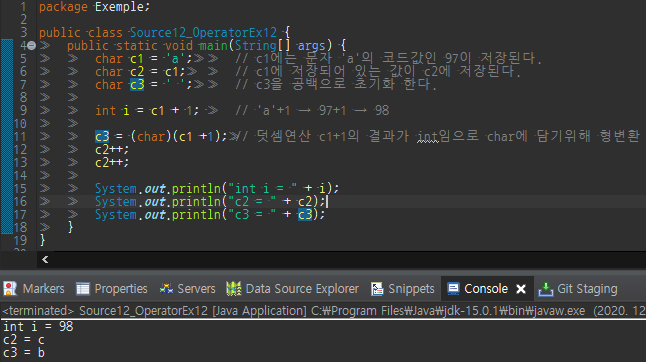
Task: Click highlighted c3 in the cast assignment
Action: [102, 136]
